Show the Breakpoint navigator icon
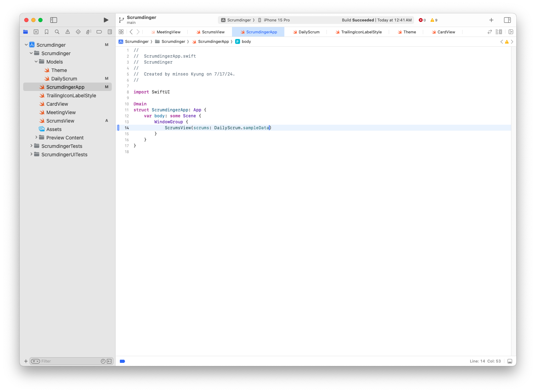 99,32
